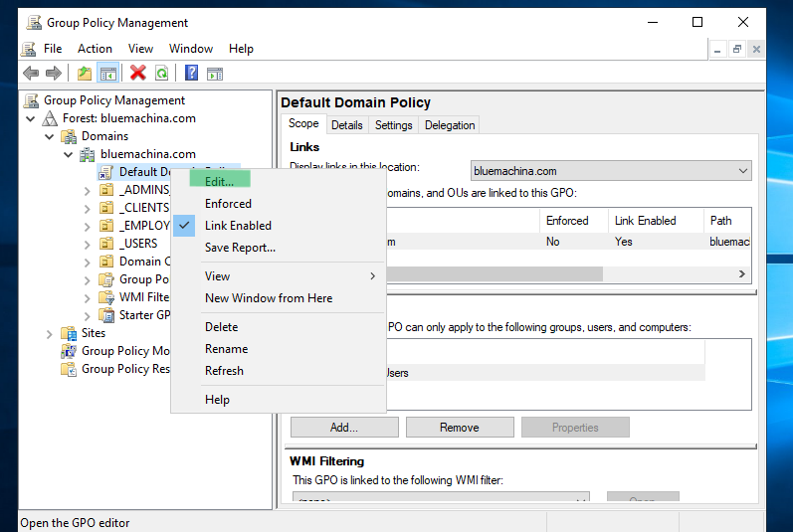
Task: Click Help in the context menu
Action: pos(217,399)
